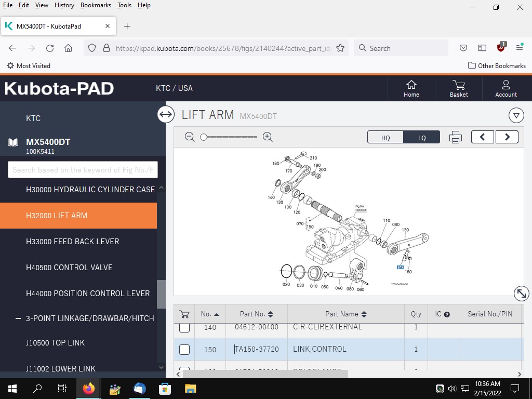This screenshot has width=532, height=399.
Task: Go to next figure arrow
Action: [507, 137]
